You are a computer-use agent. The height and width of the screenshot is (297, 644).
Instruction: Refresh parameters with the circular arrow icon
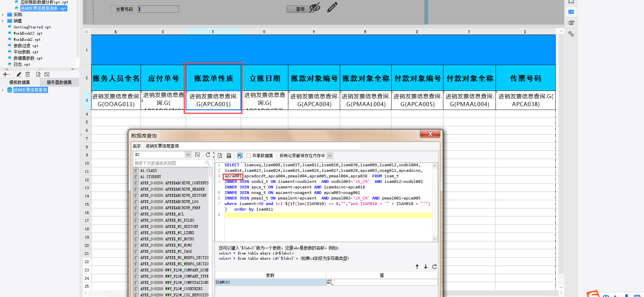pos(434,267)
